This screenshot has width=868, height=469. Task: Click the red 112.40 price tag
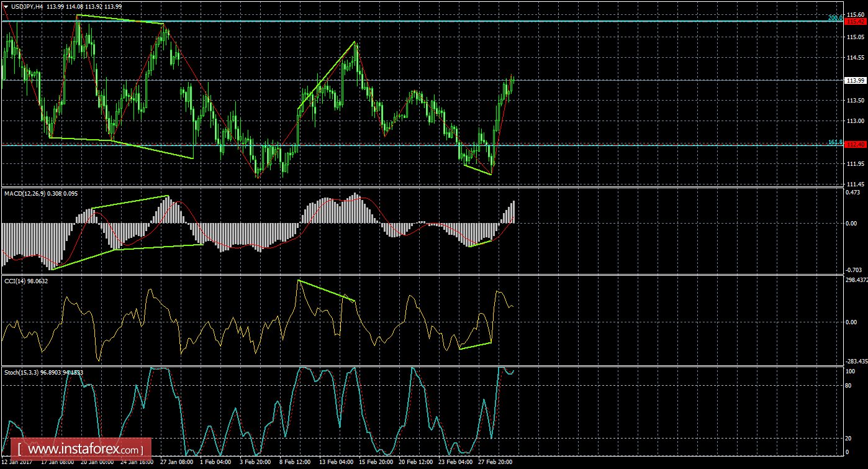pos(856,145)
